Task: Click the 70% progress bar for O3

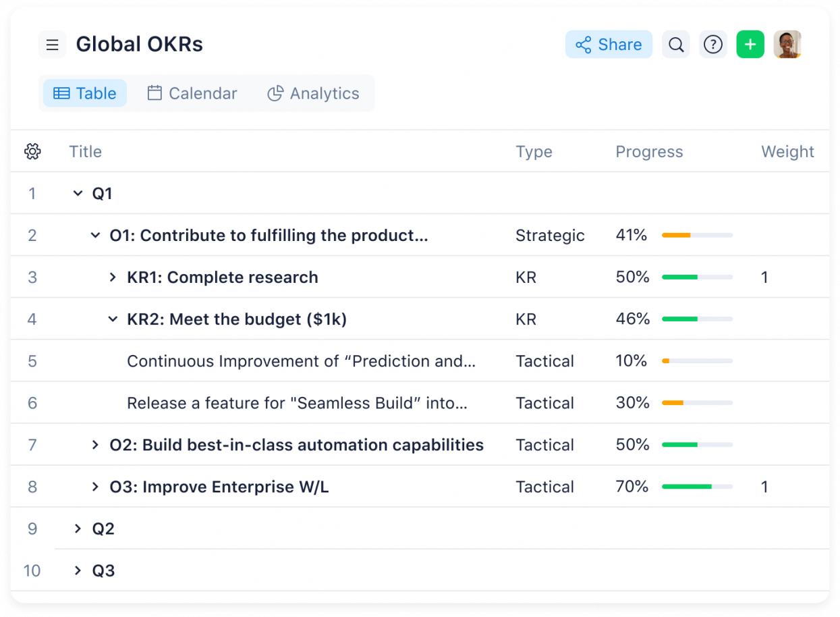Action: pos(697,487)
